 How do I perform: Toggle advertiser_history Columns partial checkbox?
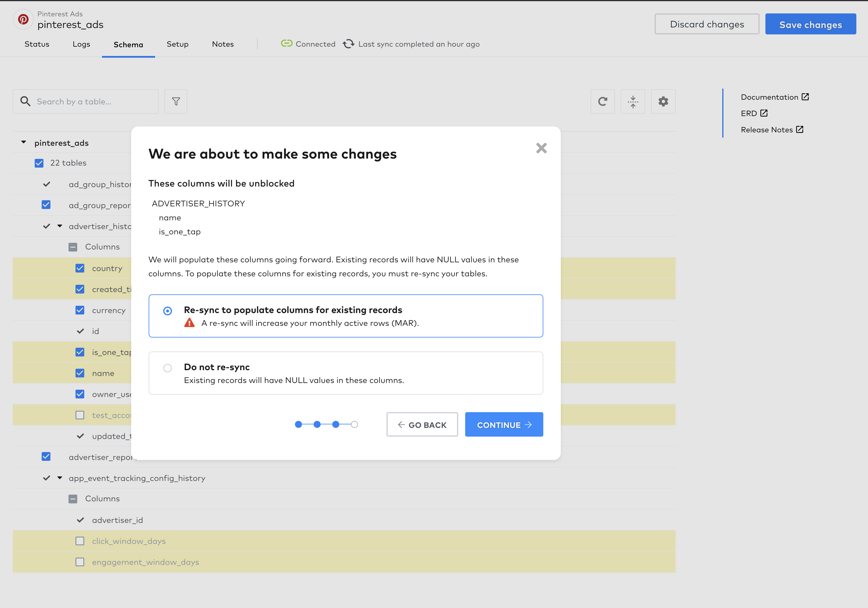coord(73,247)
